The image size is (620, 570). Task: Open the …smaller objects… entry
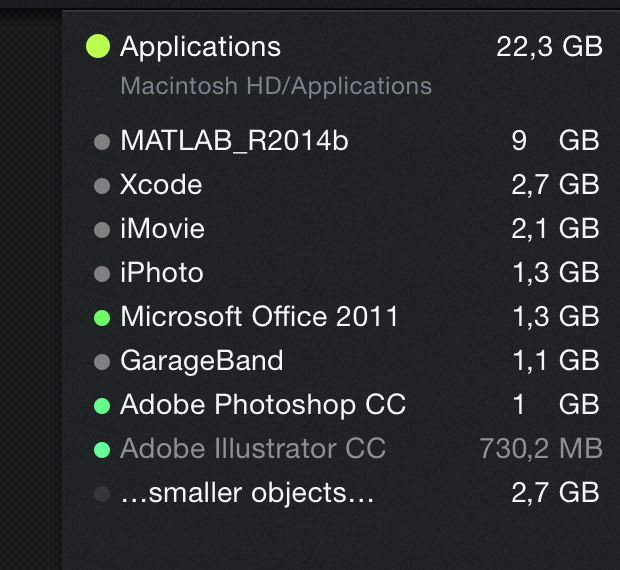pyautogui.click(x=247, y=493)
